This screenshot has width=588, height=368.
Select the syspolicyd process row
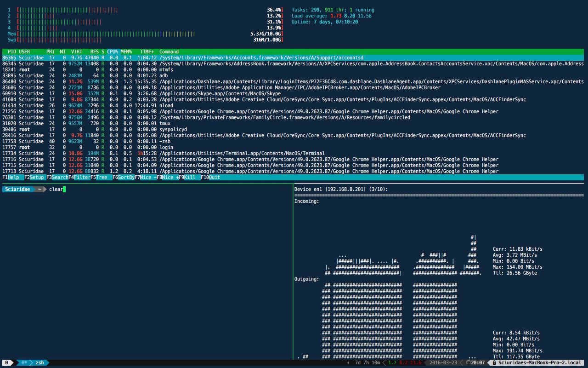point(293,129)
